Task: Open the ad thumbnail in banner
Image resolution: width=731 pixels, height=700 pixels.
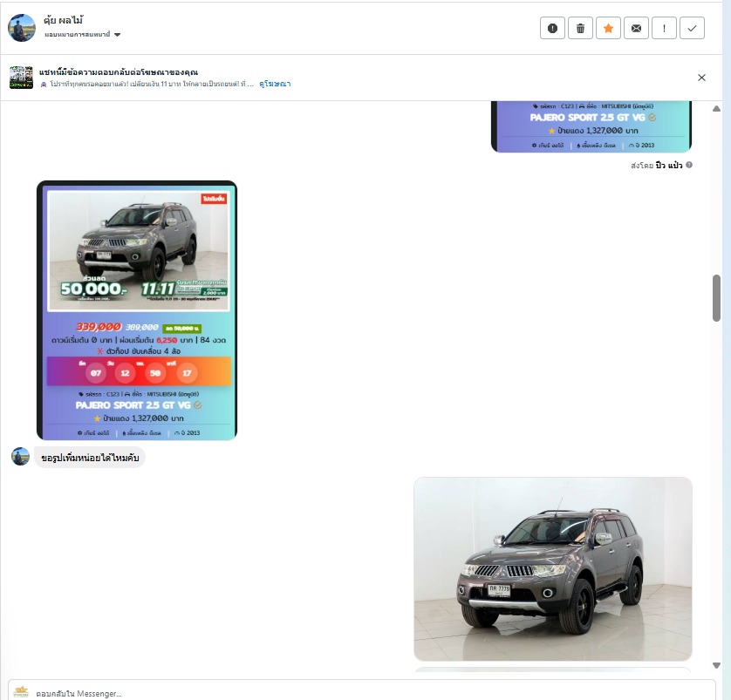Action: pos(22,78)
